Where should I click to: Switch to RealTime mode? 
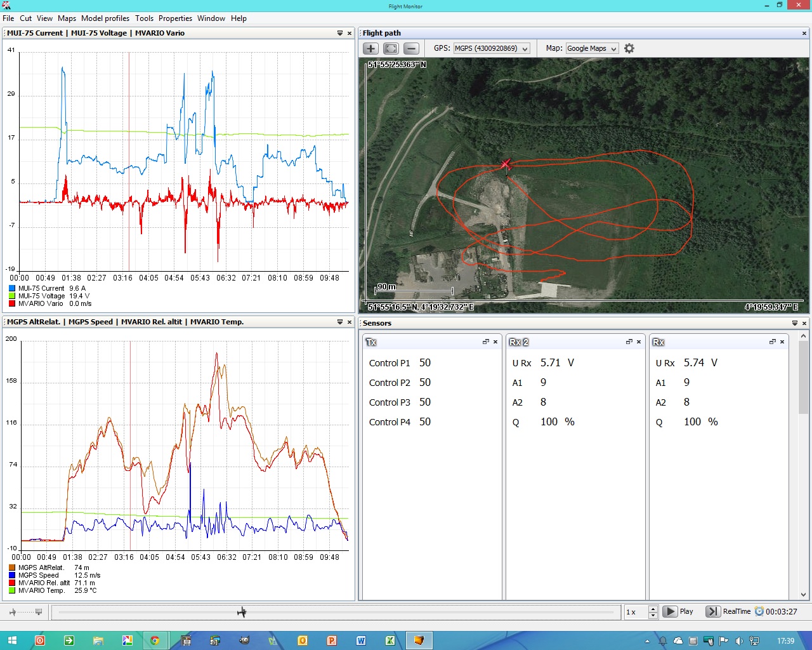[728, 611]
